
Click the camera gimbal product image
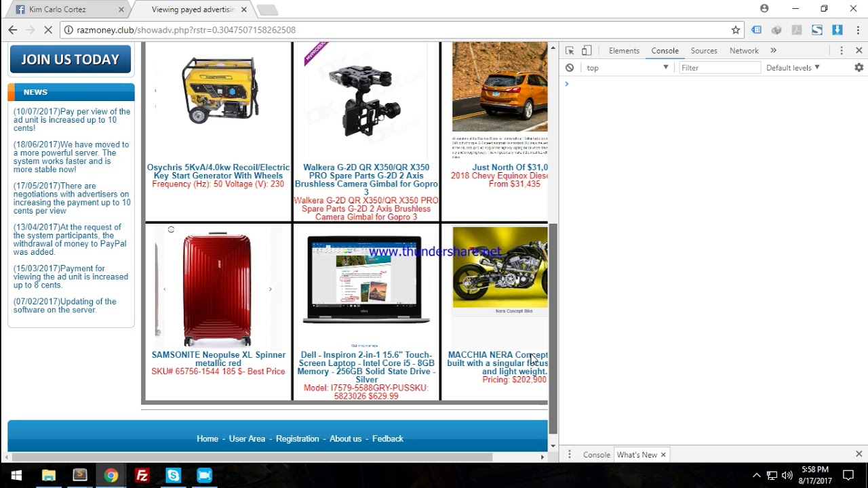(x=366, y=102)
